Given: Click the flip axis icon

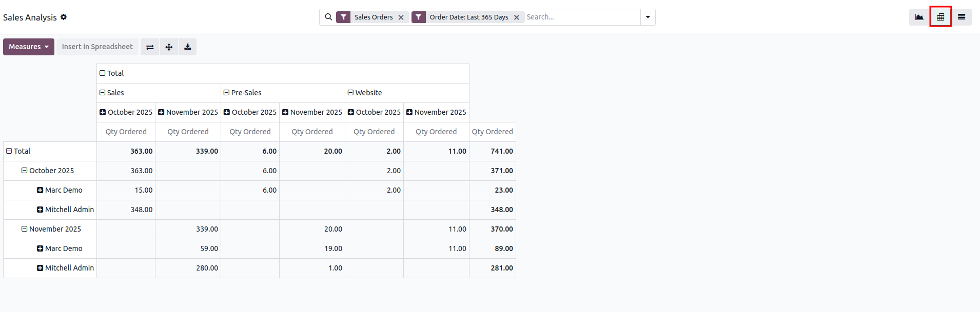Looking at the screenshot, I should (150, 47).
